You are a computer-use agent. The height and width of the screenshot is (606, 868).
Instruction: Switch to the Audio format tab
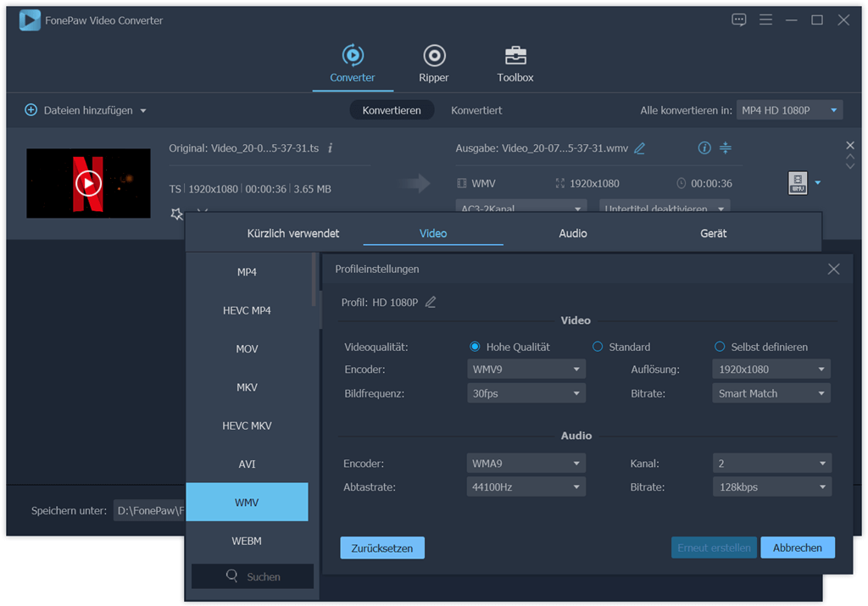[x=573, y=233]
